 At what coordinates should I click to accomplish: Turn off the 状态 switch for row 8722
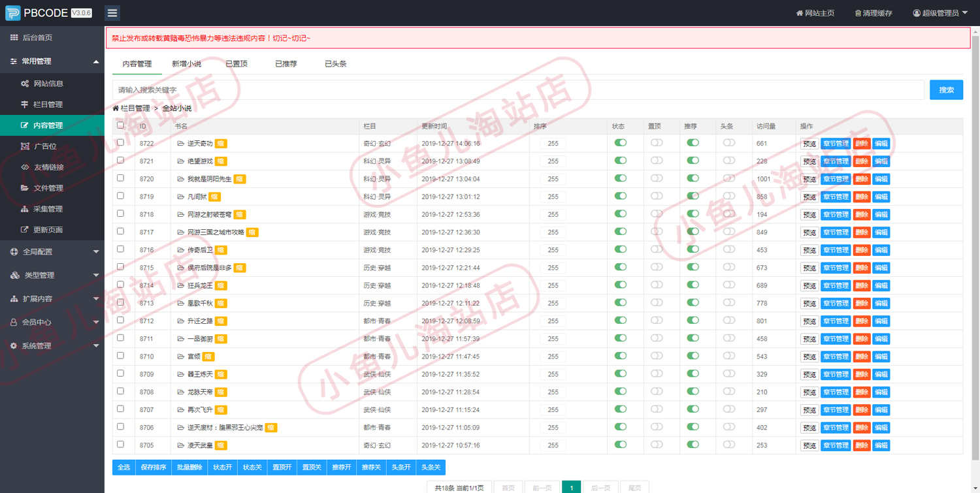click(x=621, y=142)
